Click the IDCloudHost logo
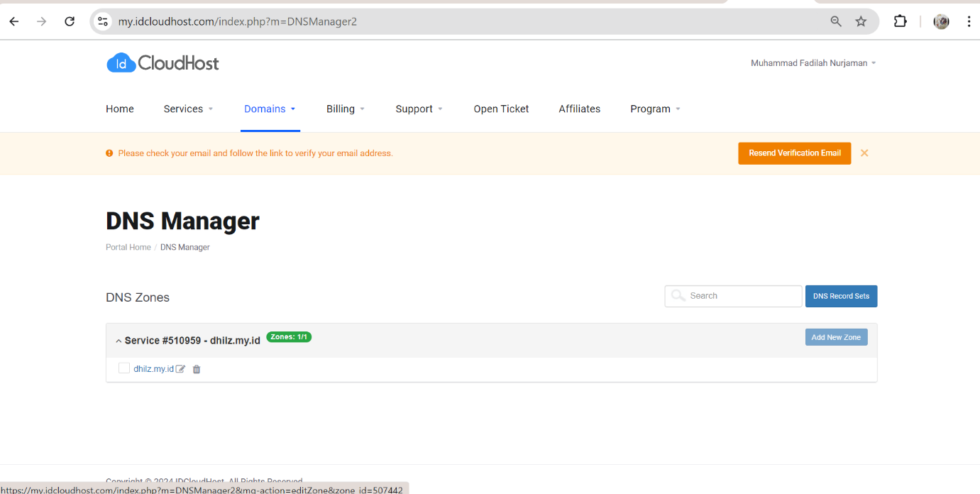Screen dimensions: 980x494 pyautogui.click(x=163, y=63)
